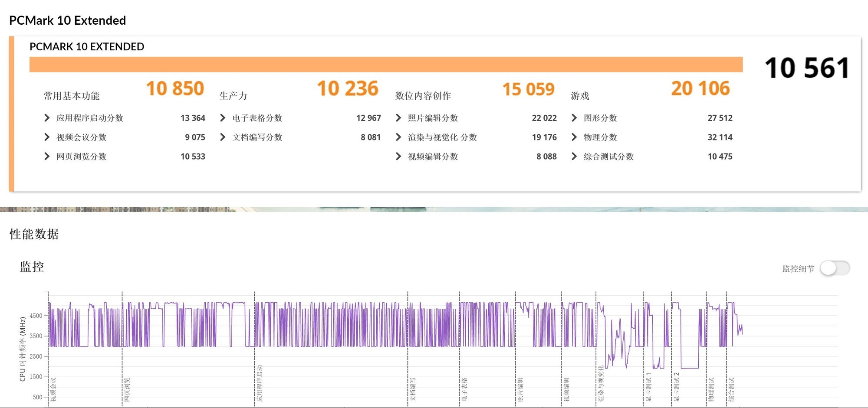Expand the 照片编辑分数 chevron icon
The width and height of the screenshot is (868, 408).
pyautogui.click(x=398, y=118)
